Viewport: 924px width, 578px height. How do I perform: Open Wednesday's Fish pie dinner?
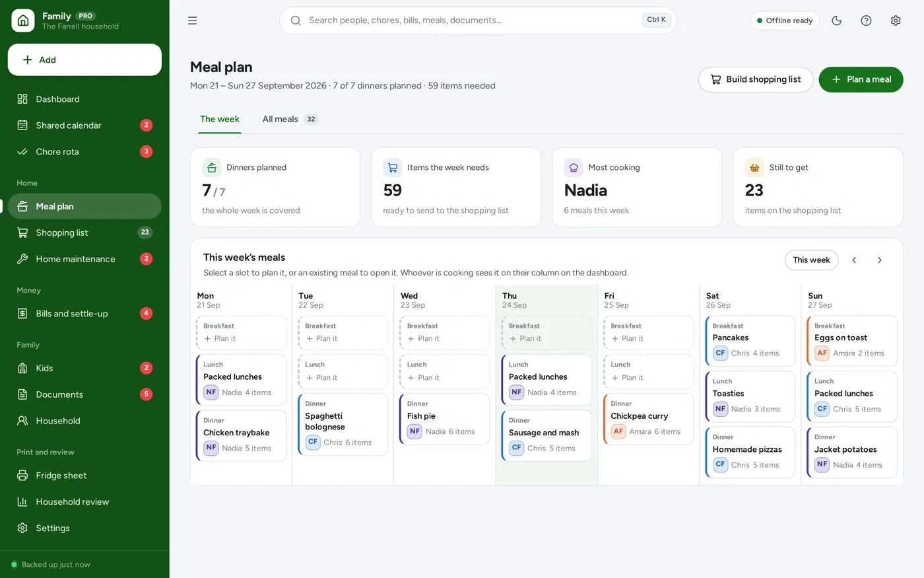(445, 419)
